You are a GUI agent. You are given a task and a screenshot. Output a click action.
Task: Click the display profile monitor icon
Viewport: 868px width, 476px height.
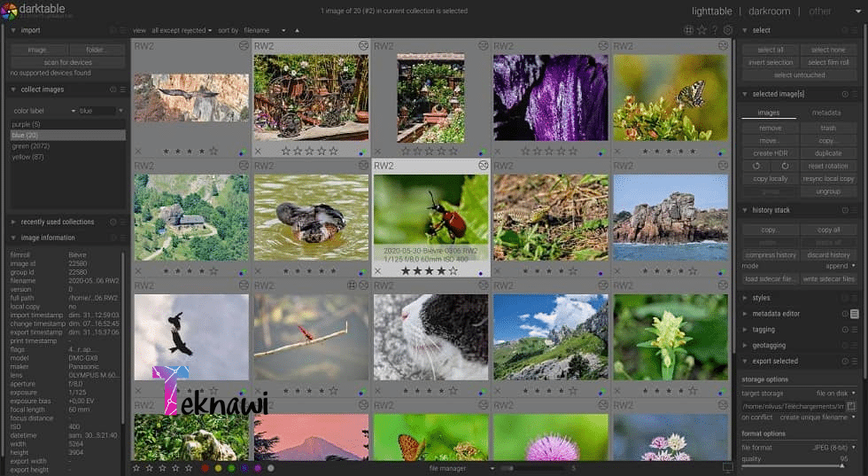[x=728, y=468]
